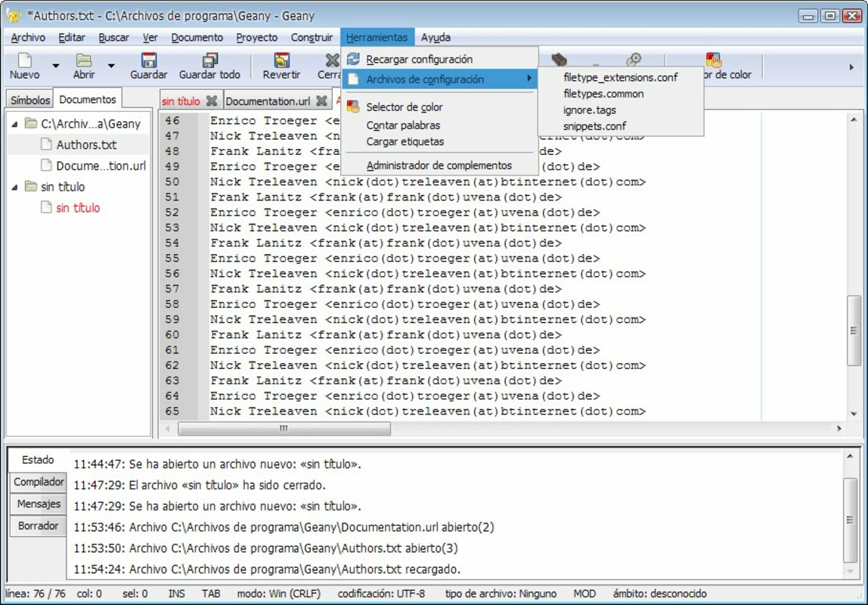Click the Archivos de configuración submenu entry

(439, 79)
